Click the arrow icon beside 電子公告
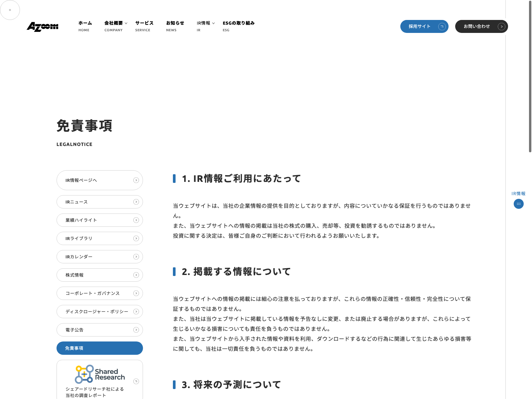 (x=136, y=330)
